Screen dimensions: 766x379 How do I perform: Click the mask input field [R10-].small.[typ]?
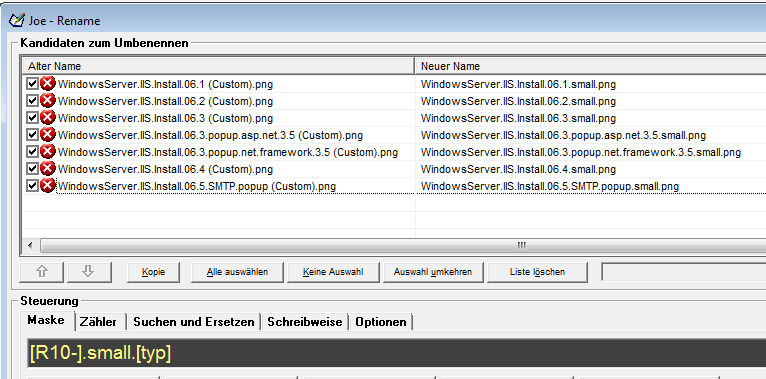click(396, 353)
